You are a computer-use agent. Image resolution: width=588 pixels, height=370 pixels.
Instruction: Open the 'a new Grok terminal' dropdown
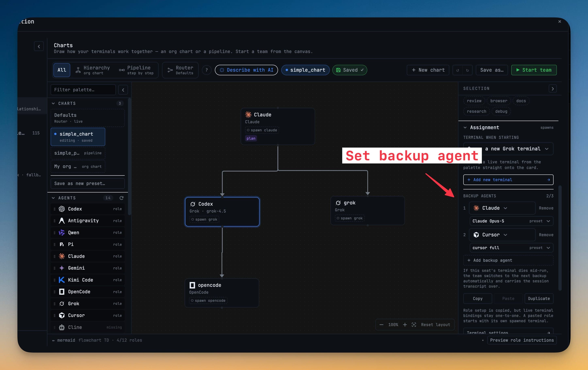point(508,149)
